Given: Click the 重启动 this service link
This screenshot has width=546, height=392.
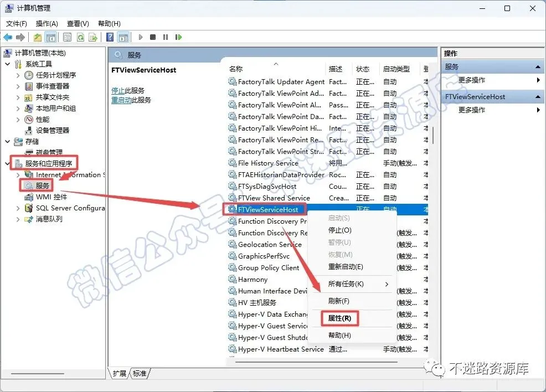Looking at the screenshot, I should 121,100.
